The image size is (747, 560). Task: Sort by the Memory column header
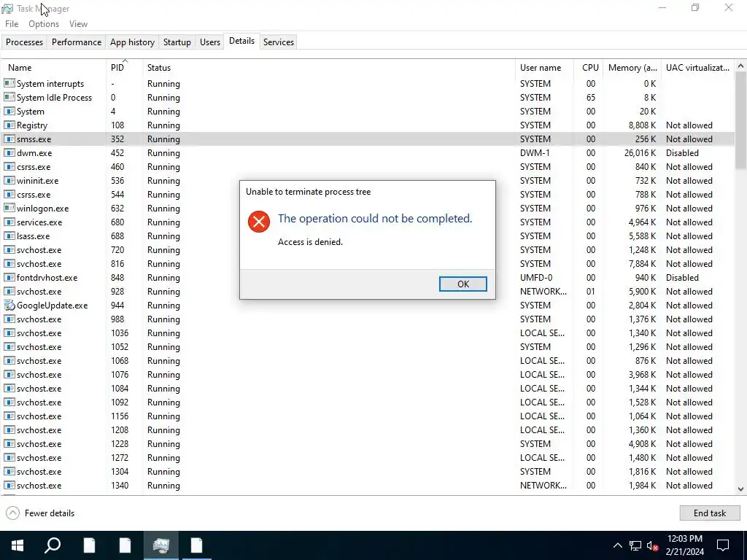[632, 68]
